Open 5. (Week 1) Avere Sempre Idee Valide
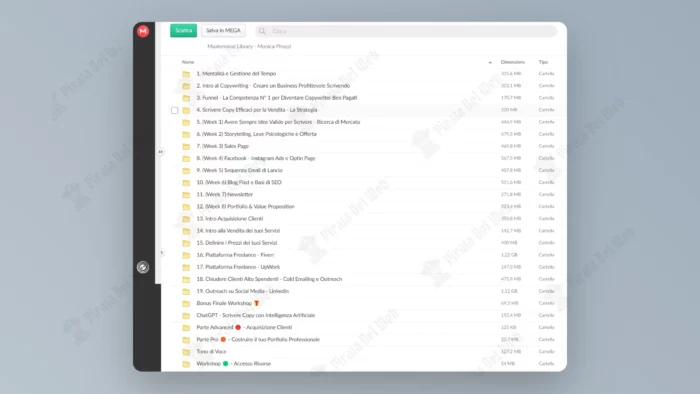The height and width of the screenshot is (394, 700). (278, 122)
